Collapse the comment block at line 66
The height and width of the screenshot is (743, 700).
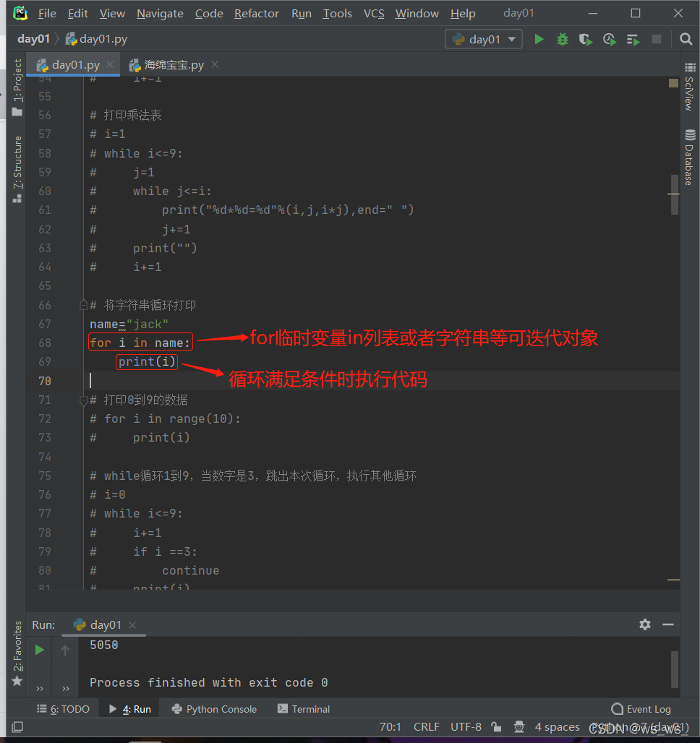83,305
